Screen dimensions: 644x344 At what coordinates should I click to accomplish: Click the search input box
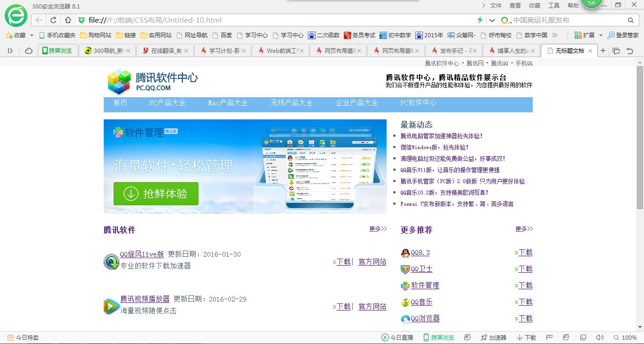click(x=569, y=20)
